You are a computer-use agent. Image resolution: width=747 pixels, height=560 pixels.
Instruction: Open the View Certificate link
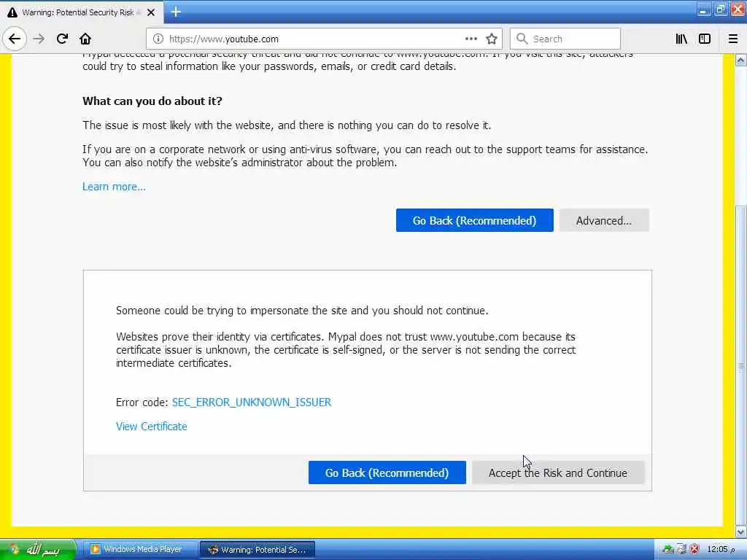click(152, 427)
